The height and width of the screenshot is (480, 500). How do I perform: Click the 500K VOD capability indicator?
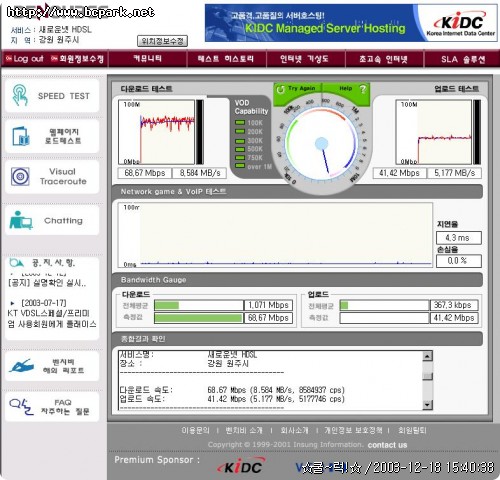click(x=240, y=149)
